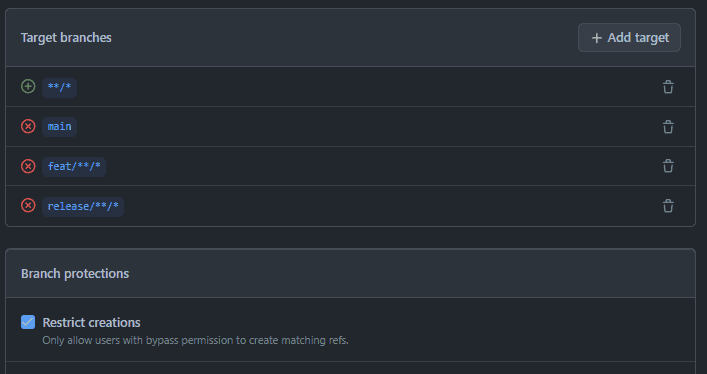Delete the **/* target with trash icon

coord(668,87)
